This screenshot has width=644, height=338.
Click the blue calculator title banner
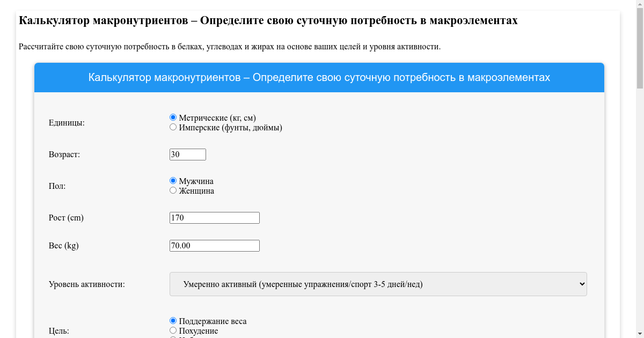tap(319, 78)
